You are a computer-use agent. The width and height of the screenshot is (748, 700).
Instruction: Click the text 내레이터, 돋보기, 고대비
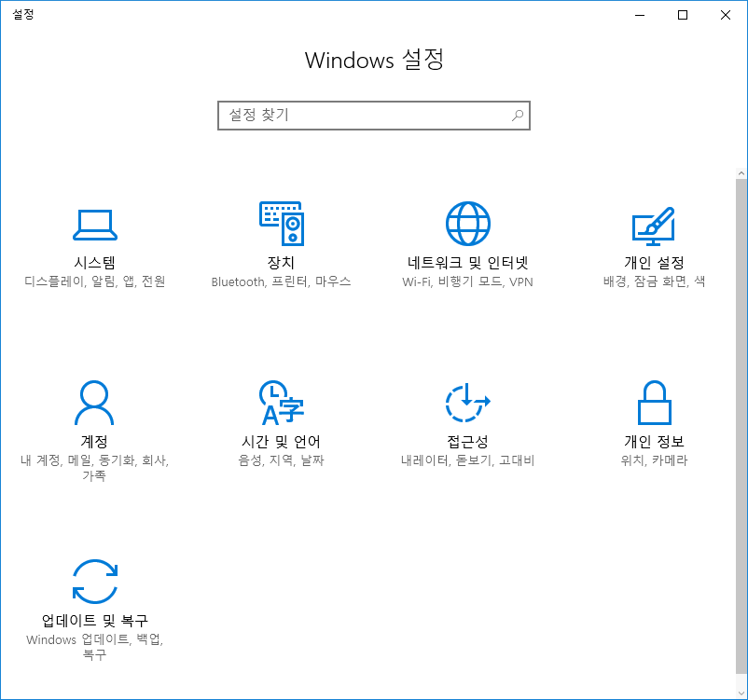click(467, 460)
